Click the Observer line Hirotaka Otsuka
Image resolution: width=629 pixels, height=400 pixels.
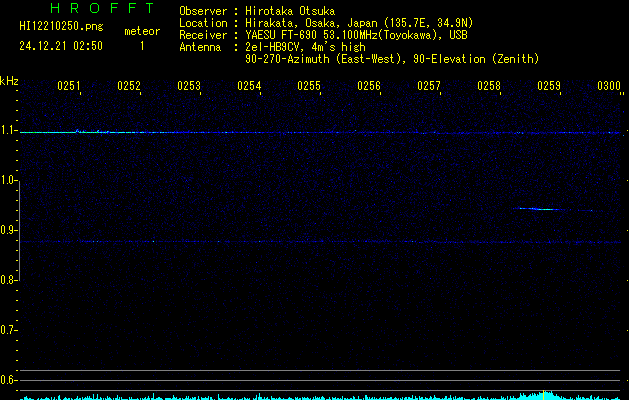[257, 11]
